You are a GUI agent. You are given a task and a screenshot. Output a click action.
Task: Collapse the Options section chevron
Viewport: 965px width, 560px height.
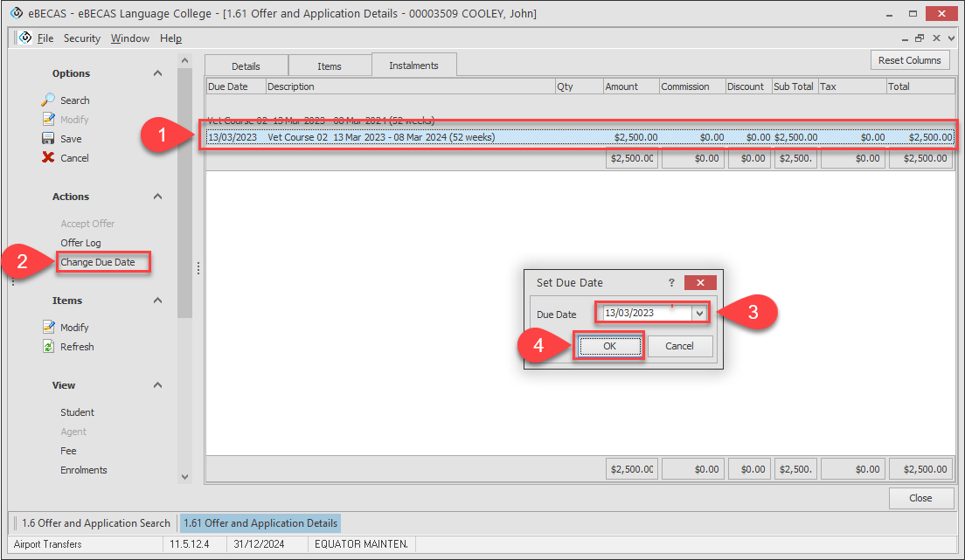[x=158, y=73]
